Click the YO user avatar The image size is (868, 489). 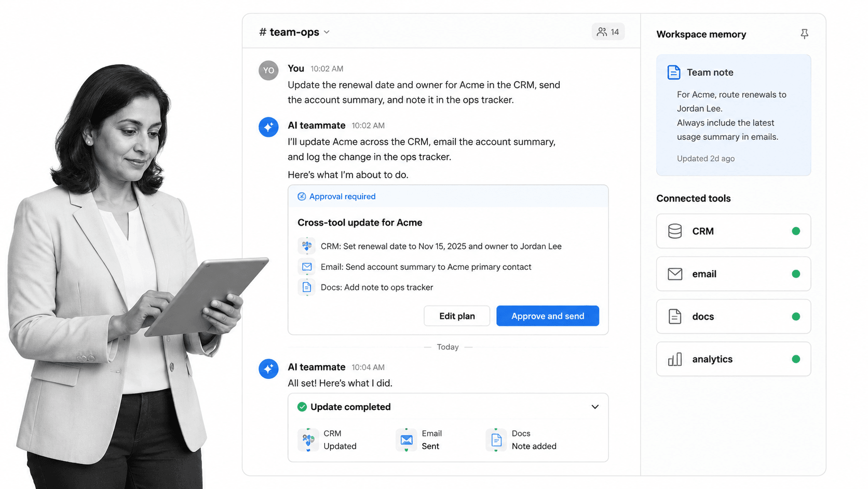268,70
